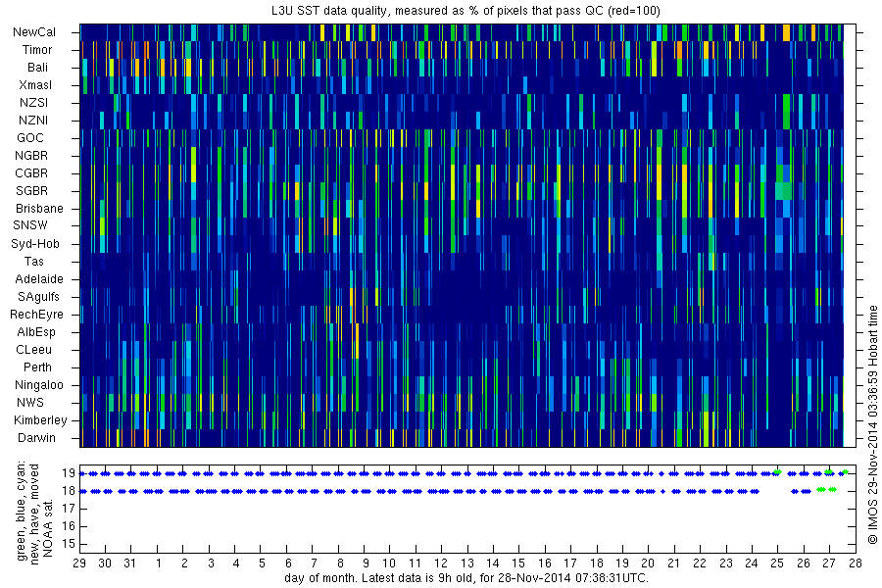The image size is (882, 588).
Task: Click the IMOS copyright timestamp text
Action: coord(872,424)
